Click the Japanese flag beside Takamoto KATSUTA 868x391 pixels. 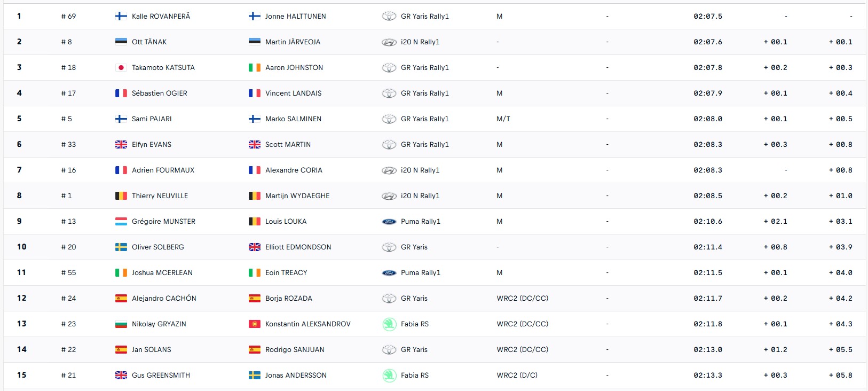[121, 68]
